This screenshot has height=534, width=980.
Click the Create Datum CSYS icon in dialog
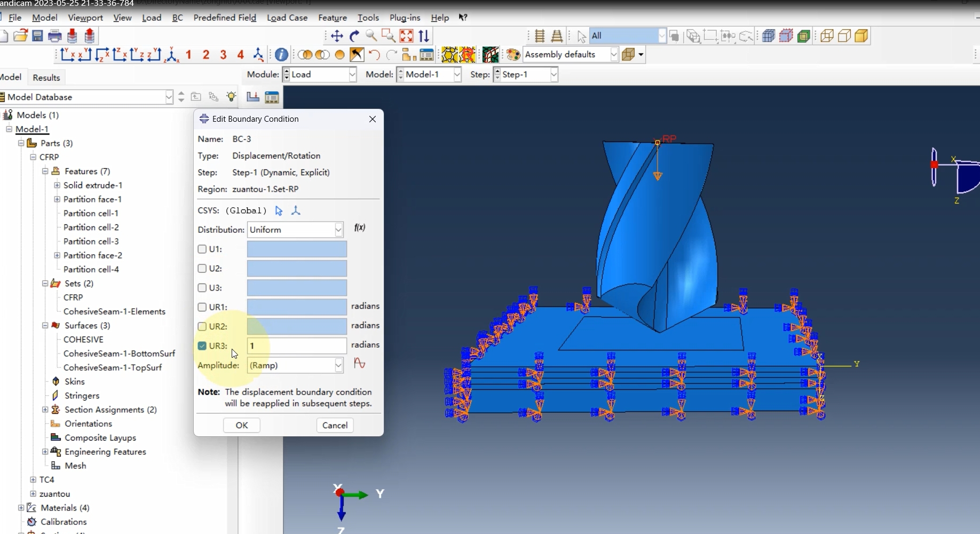(296, 210)
